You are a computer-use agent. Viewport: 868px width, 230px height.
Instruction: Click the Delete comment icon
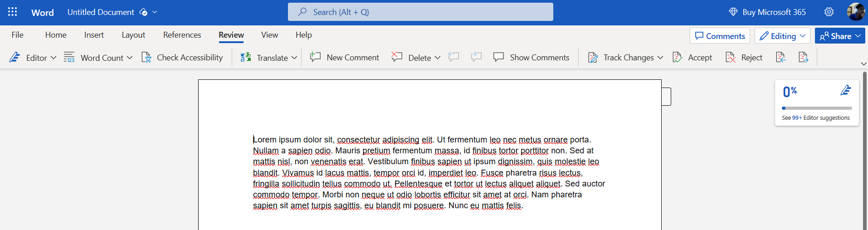click(x=397, y=57)
